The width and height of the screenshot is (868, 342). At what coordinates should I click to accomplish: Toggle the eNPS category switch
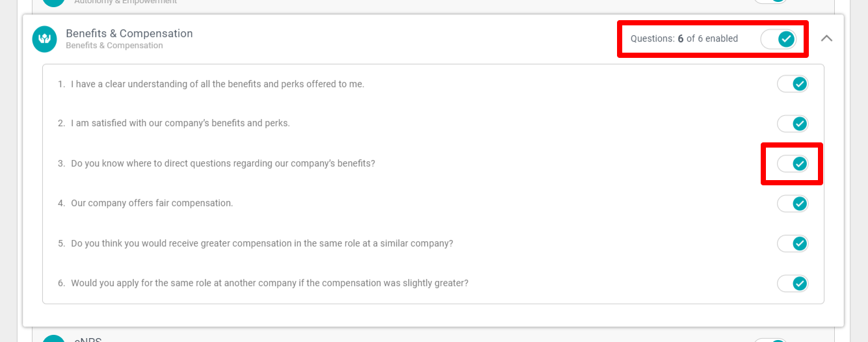[x=770, y=339]
